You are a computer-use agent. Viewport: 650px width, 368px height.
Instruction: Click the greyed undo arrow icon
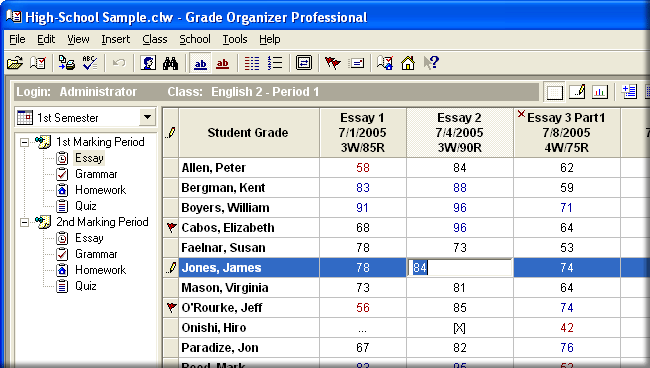119,63
